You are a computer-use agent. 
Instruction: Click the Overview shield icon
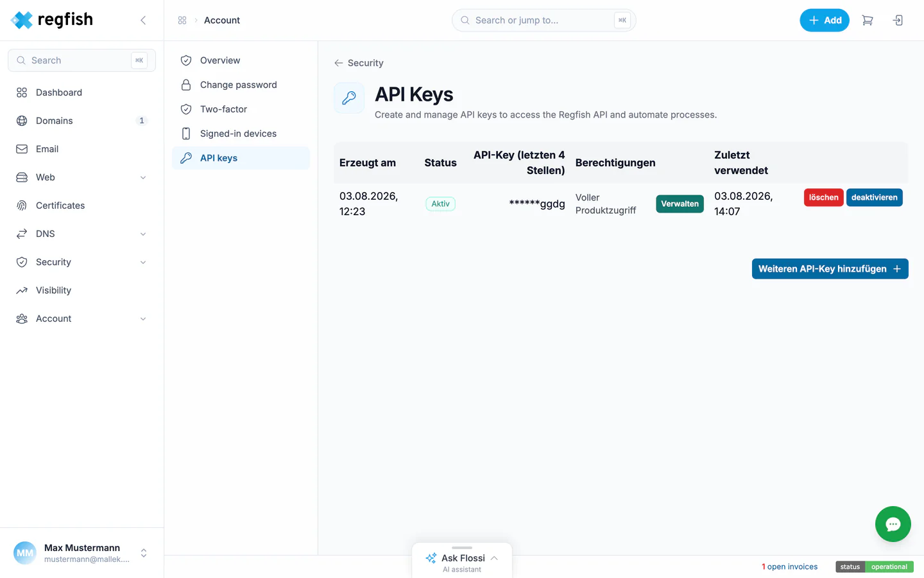186,60
